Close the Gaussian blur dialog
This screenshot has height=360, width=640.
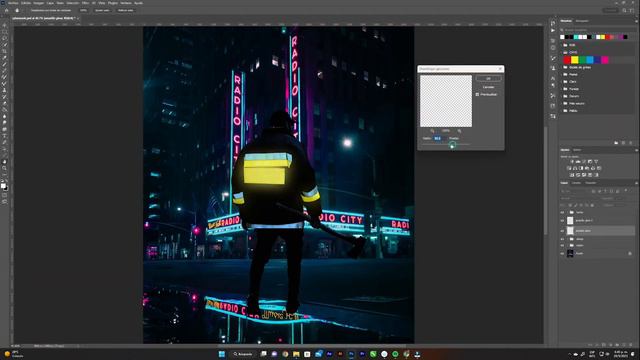pyautogui.click(x=500, y=69)
